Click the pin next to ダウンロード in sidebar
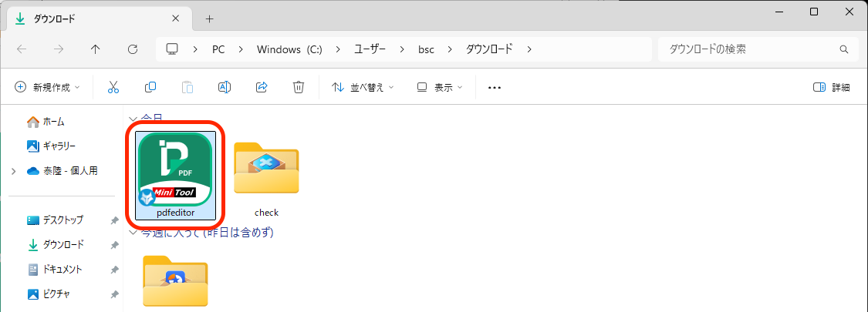 coord(114,245)
